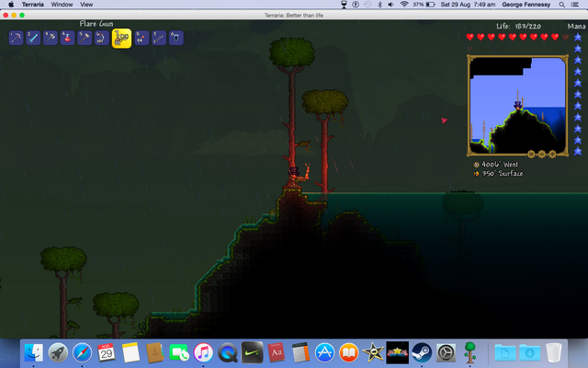Click the Terraria tree icon in dock
Viewport: 588px width, 368px height.
pos(469,352)
